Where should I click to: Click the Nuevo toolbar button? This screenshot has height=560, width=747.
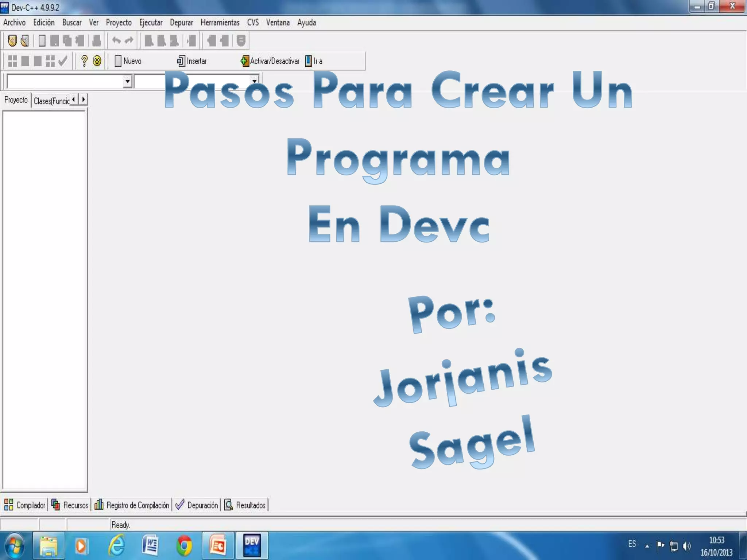(x=128, y=61)
